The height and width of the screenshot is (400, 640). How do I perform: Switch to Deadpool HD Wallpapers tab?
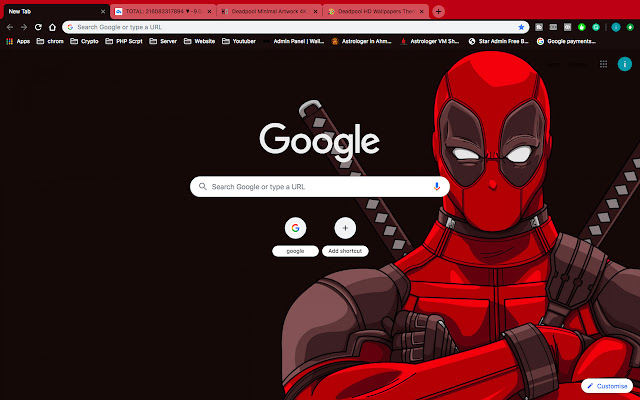pyautogui.click(x=376, y=11)
